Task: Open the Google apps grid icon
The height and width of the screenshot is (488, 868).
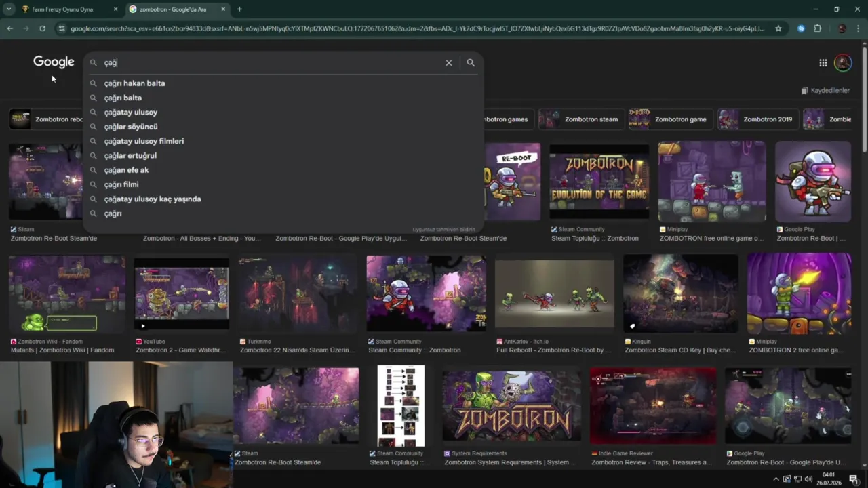Action: pos(823,62)
